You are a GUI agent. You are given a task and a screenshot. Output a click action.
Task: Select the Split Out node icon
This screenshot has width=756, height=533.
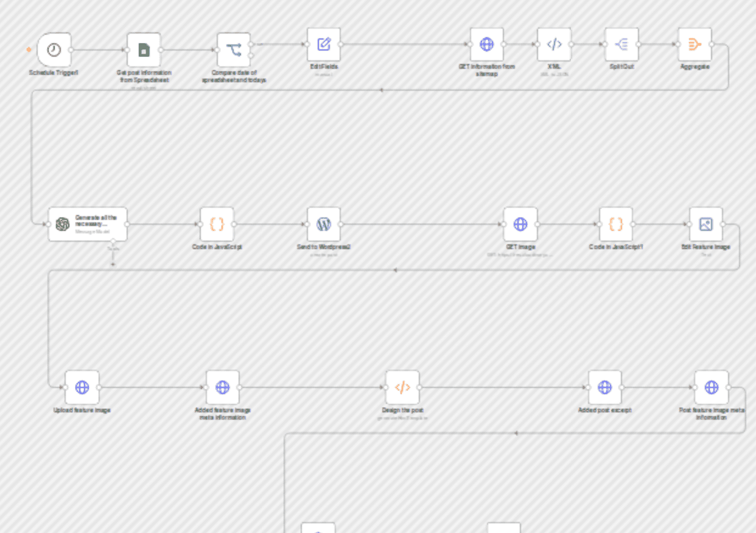pyautogui.click(x=621, y=44)
